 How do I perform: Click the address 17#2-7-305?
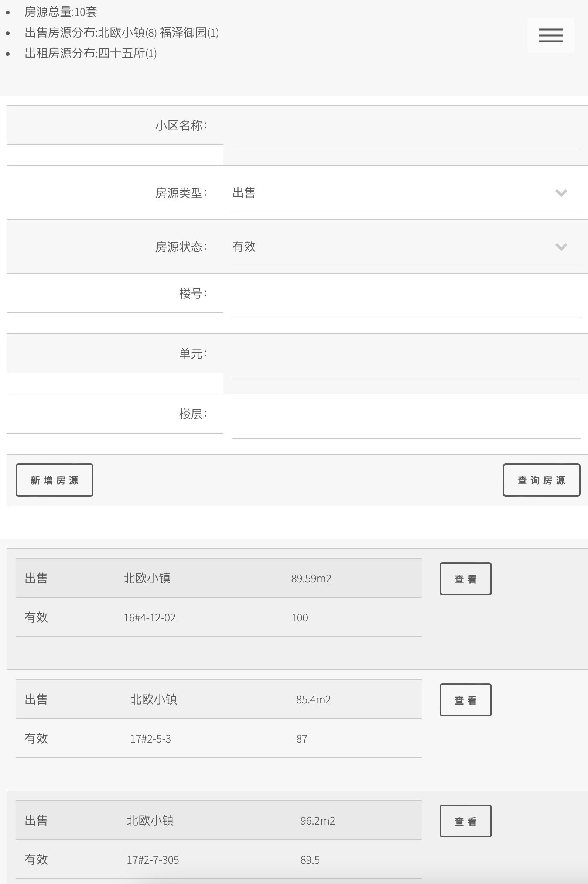pos(153,860)
